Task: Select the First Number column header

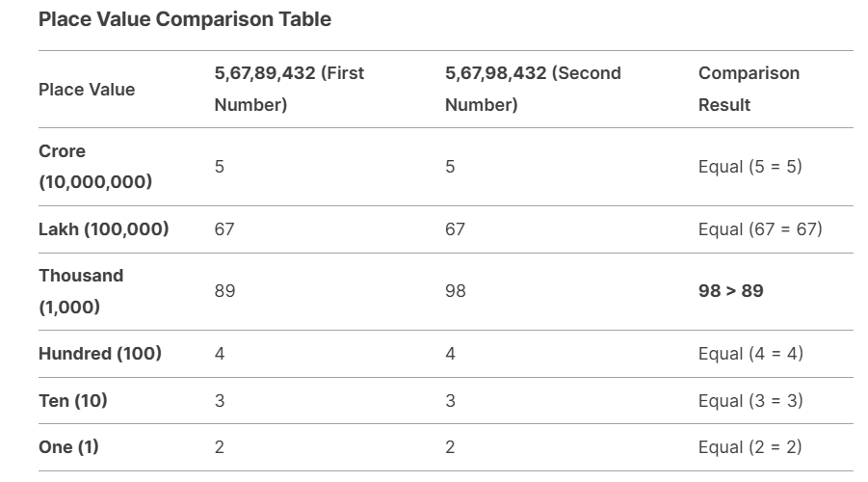Action: pos(289,89)
